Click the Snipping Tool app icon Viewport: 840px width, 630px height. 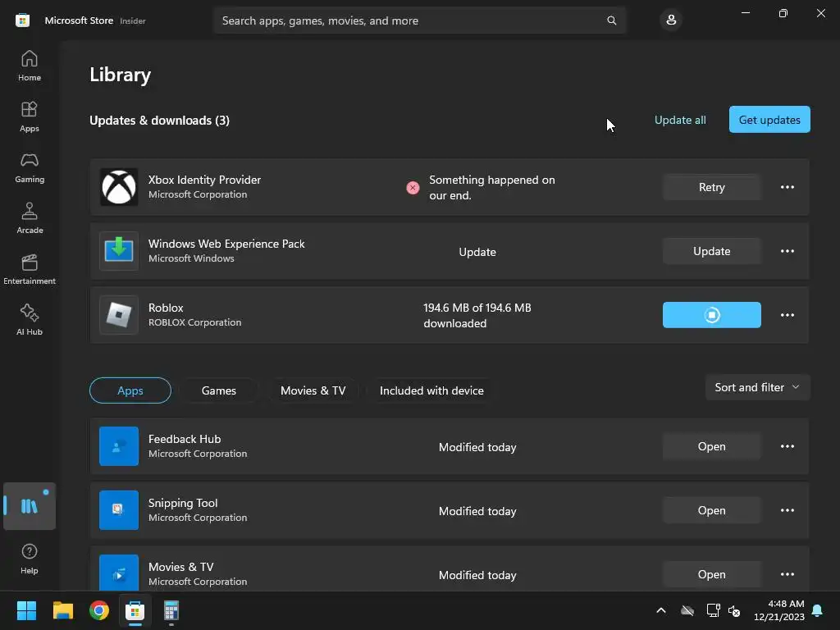click(x=119, y=510)
